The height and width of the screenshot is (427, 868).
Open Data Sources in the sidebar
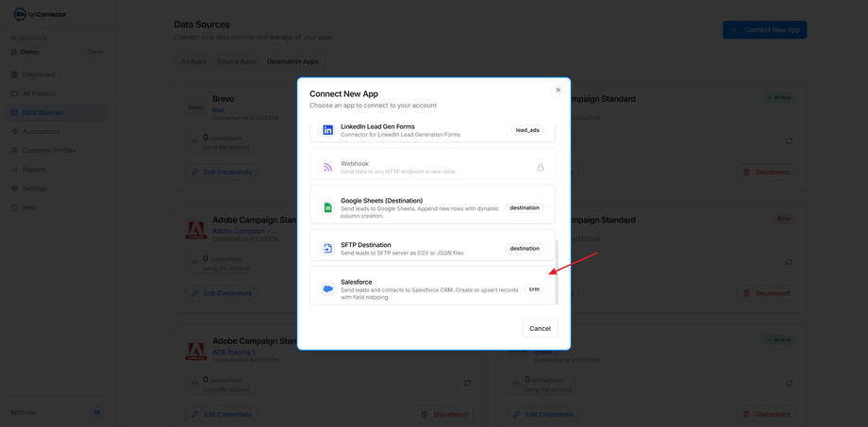coord(58,112)
